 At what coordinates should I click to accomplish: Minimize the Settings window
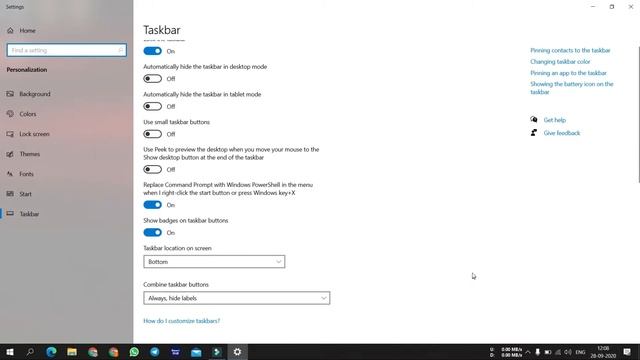(593, 7)
